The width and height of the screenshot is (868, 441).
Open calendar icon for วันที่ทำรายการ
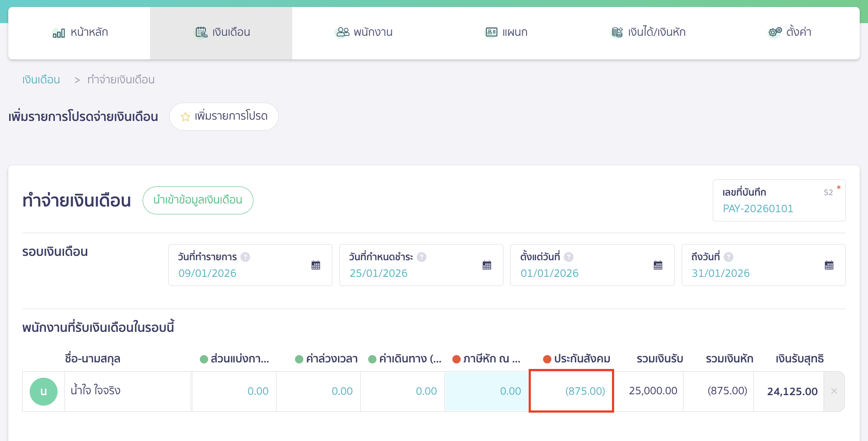316,265
